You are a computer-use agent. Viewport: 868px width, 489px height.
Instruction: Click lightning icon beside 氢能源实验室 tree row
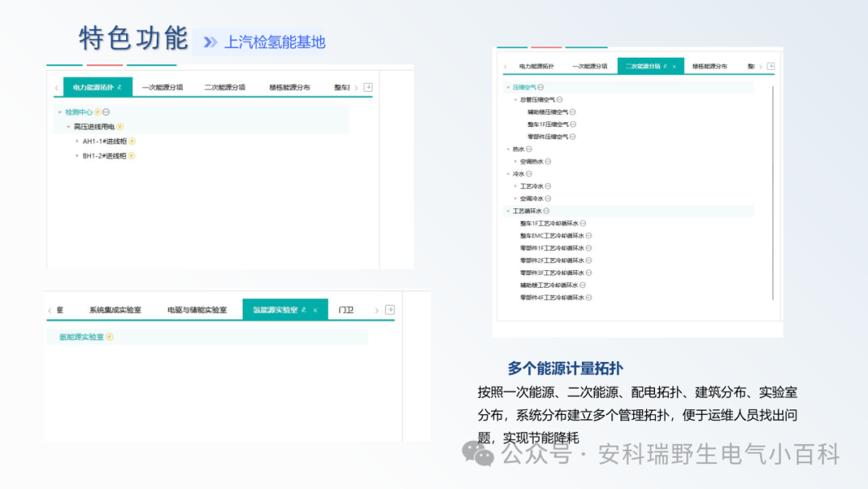[x=109, y=337]
